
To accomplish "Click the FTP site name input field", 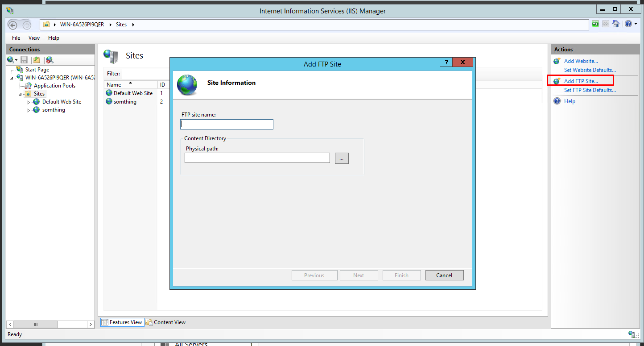I will click(x=227, y=124).
